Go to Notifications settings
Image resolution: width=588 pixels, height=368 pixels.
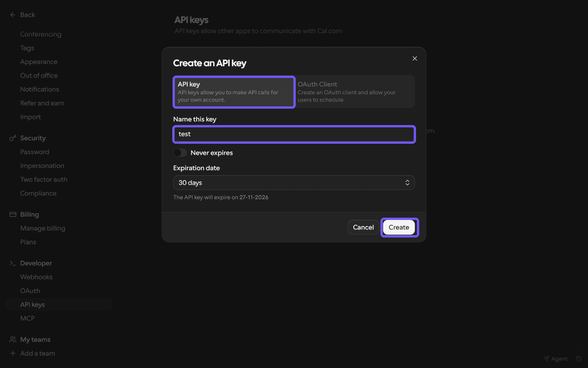tap(40, 89)
